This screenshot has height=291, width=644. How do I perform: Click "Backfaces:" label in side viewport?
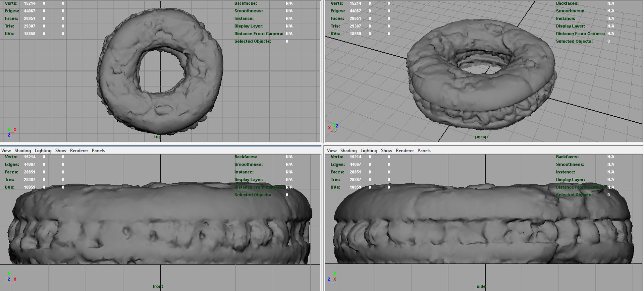click(567, 157)
